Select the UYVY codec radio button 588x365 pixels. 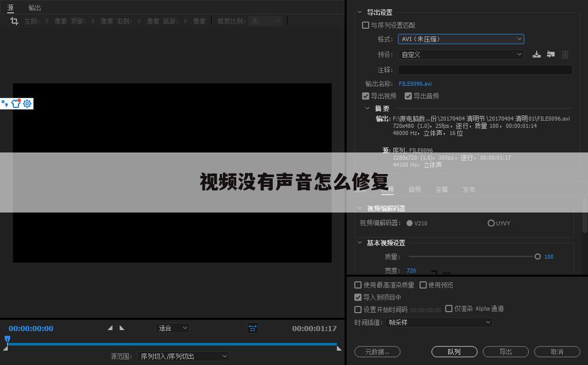tap(491, 223)
